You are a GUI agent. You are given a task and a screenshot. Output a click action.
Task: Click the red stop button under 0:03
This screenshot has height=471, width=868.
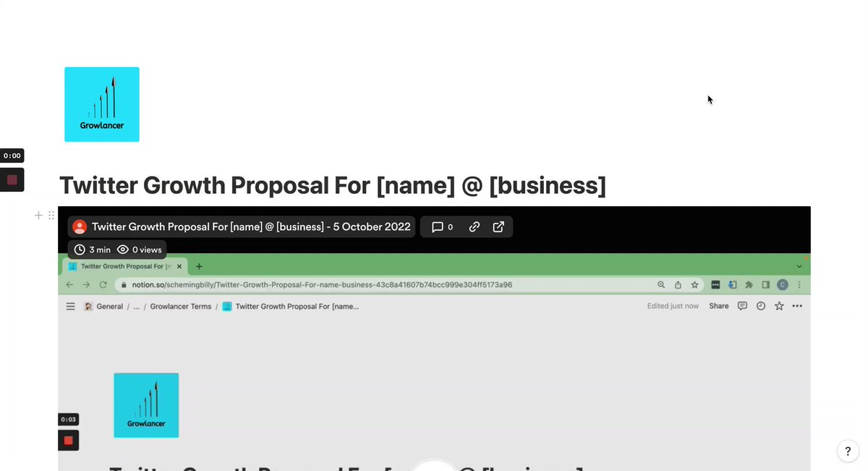tap(68, 440)
